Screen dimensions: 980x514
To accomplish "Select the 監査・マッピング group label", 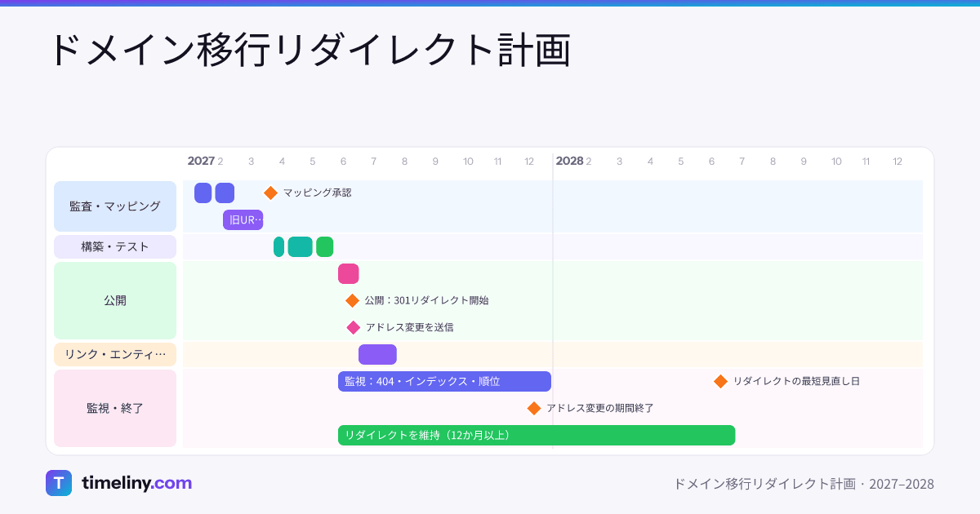I will click(x=115, y=206).
